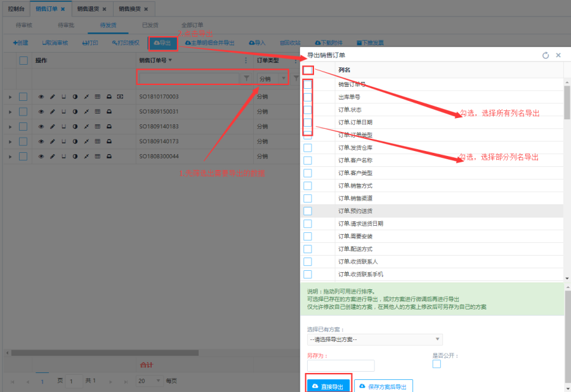Open the 请选择导出方案 dropdown
The width and height of the screenshot is (571, 392).
click(374, 339)
